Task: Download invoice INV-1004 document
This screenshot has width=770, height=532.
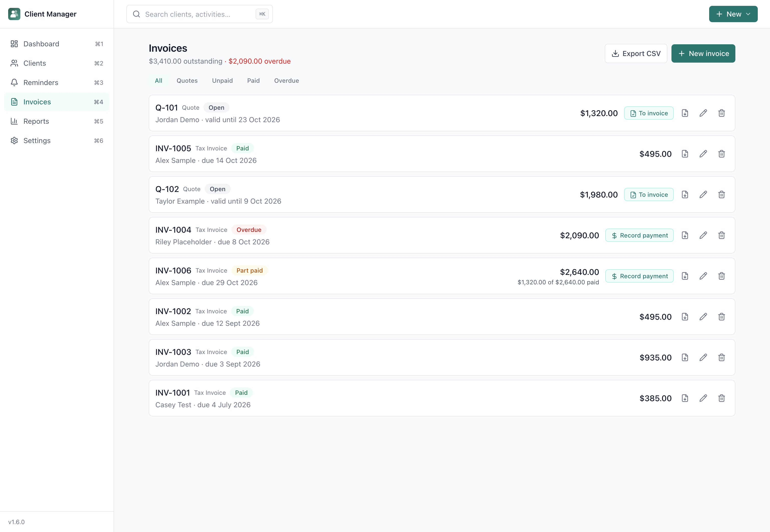Action: 685,235
